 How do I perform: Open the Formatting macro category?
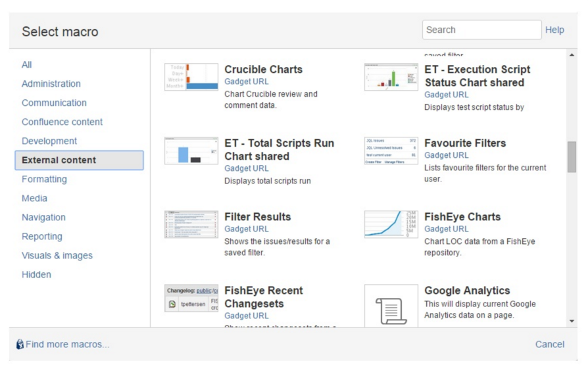tap(44, 179)
